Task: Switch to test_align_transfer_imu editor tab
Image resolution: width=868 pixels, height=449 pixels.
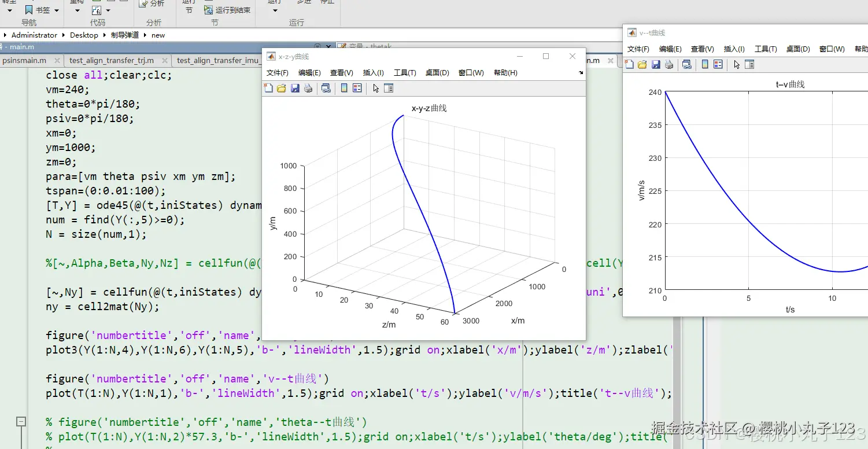Action: click(x=218, y=60)
